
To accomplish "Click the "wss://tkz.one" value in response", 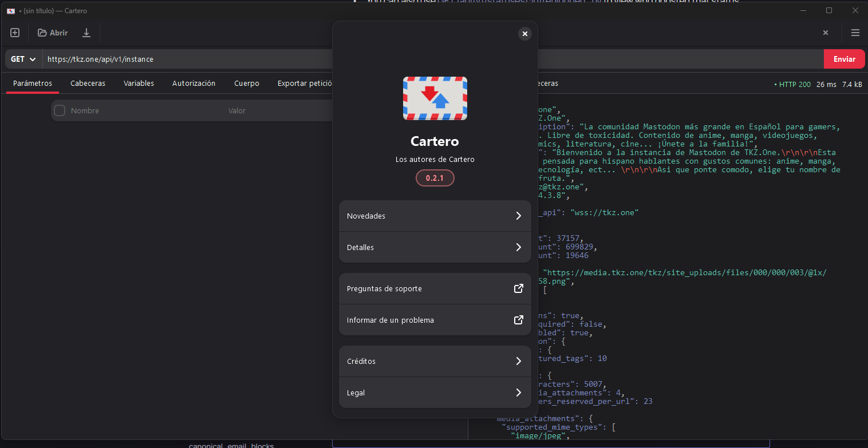I will pyautogui.click(x=604, y=212).
